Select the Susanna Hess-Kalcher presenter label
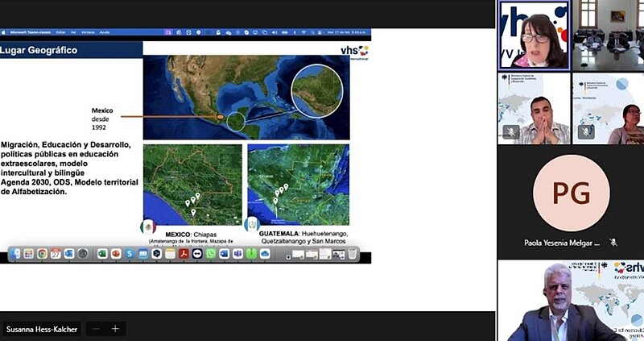This screenshot has height=341, width=644. (41, 329)
